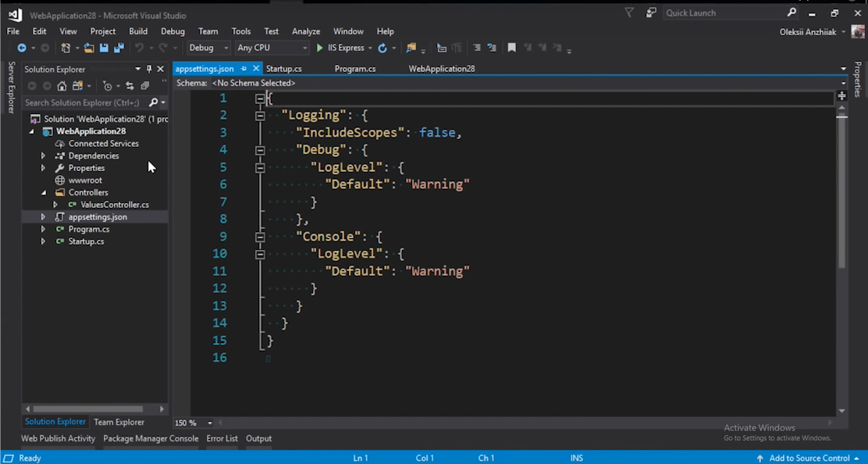Collapse the "Debug" block on line 4

260,150
